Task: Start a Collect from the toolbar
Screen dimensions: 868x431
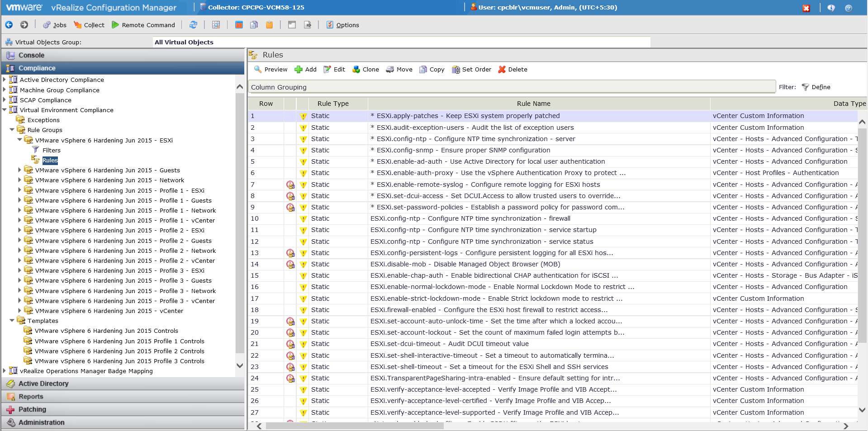Action: pyautogui.click(x=89, y=25)
